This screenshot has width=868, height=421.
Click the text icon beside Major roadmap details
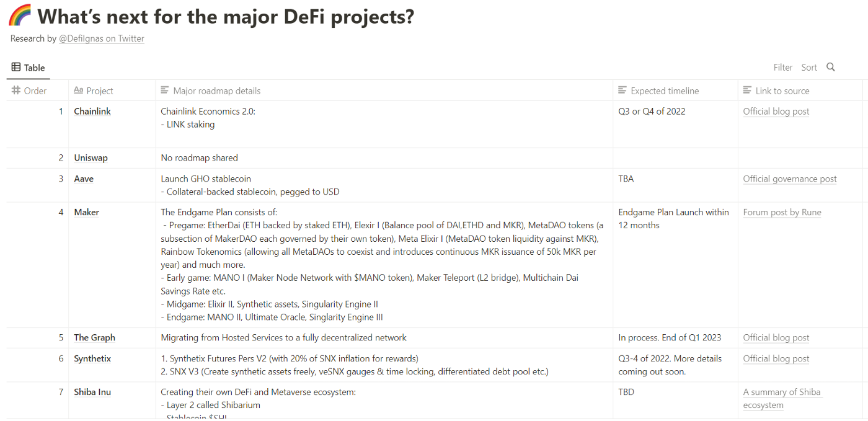click(x=164, y=90)
